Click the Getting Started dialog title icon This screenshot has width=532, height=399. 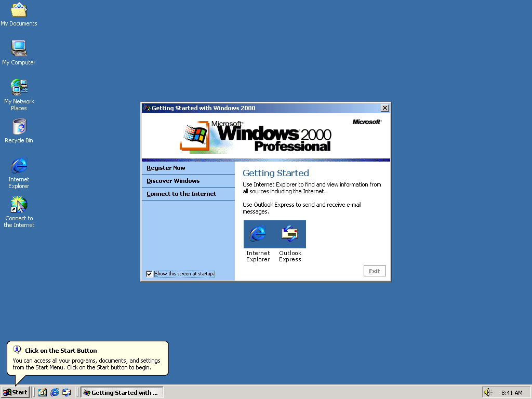pos(147,108)
